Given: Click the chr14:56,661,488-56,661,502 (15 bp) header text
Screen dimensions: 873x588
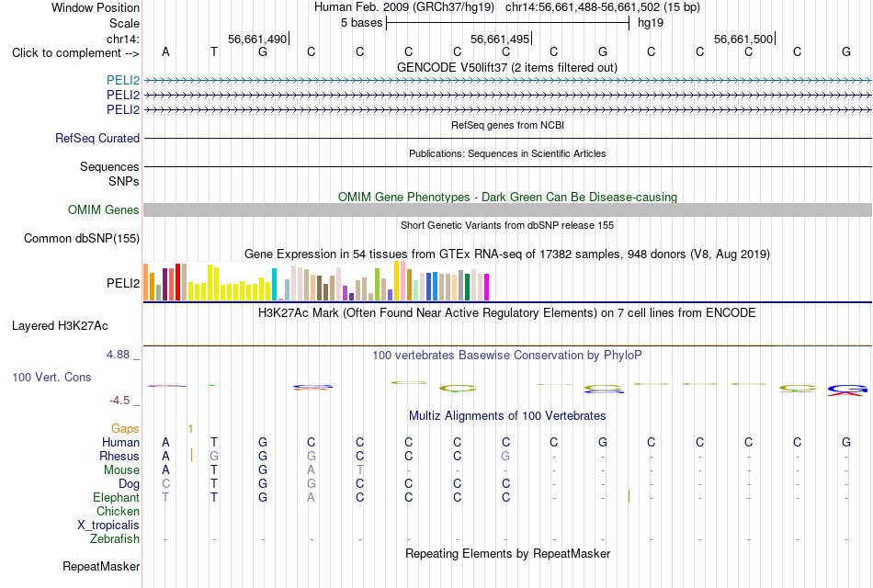Looking at the screenshot, I should pyautogui.click(x=603, y=7).
